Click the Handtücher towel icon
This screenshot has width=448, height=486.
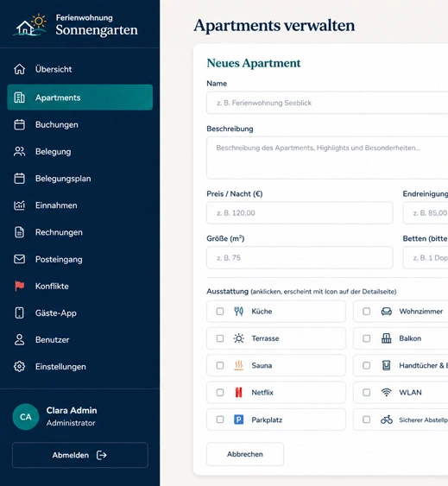(387, 365)
